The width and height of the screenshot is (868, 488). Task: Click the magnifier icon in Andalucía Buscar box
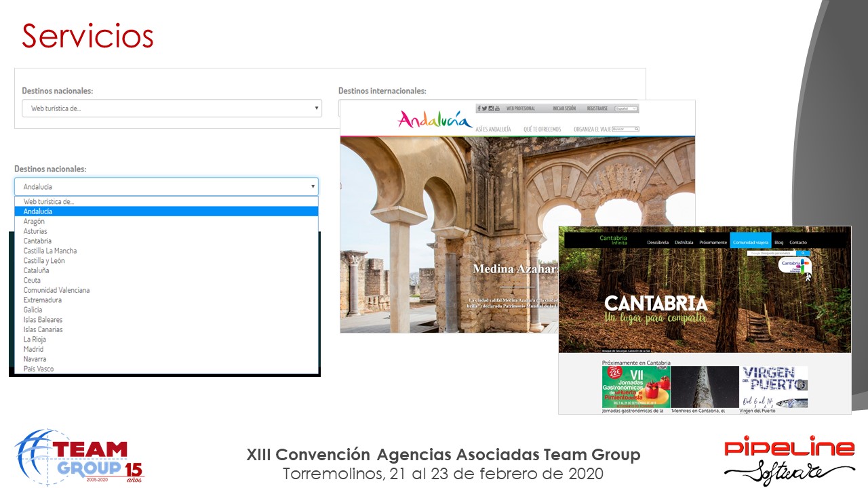tap(636, 129)
